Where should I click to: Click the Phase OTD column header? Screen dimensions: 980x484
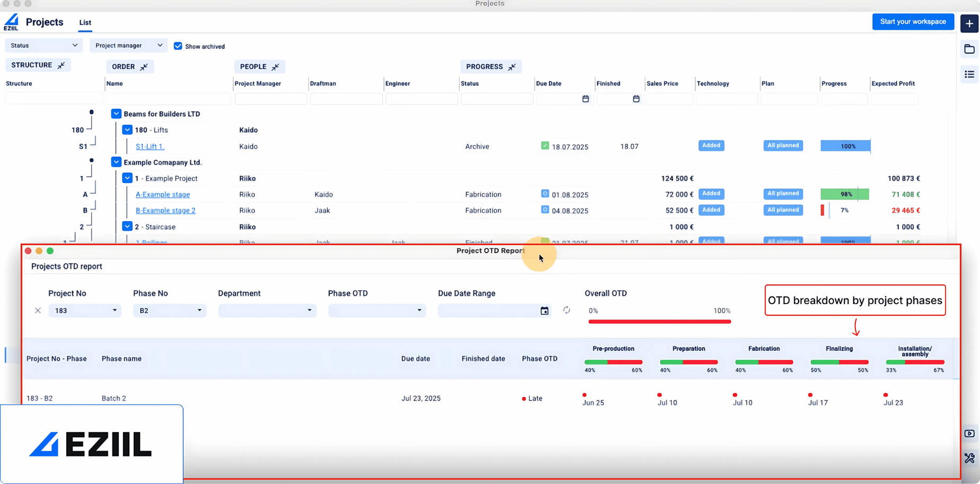(540, 359)
